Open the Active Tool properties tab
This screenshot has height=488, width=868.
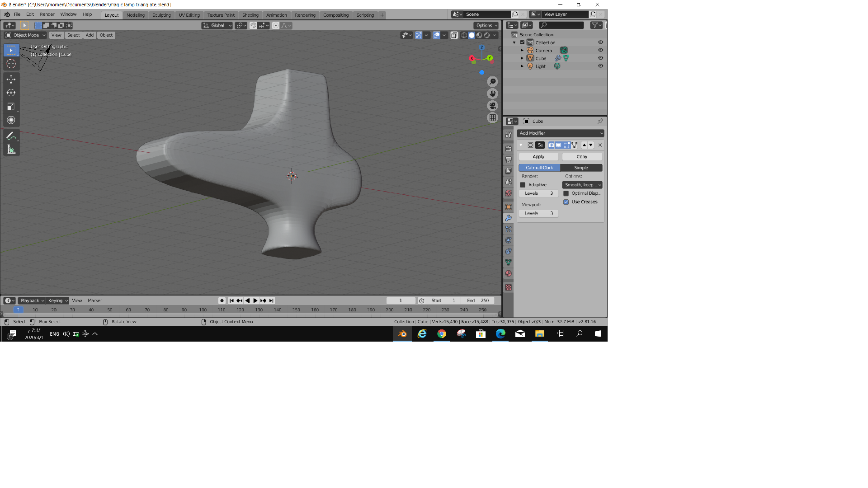[508, 135]
